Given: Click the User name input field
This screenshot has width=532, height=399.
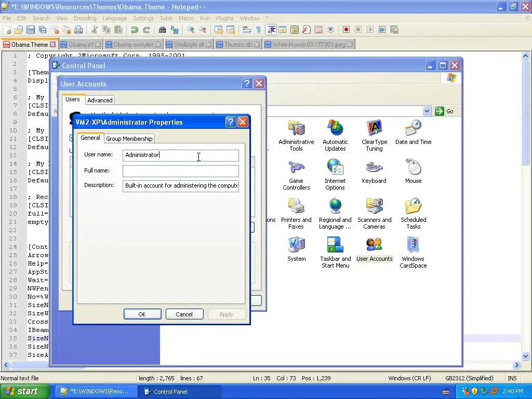Looking at the screenshot, I should (180, 155).
